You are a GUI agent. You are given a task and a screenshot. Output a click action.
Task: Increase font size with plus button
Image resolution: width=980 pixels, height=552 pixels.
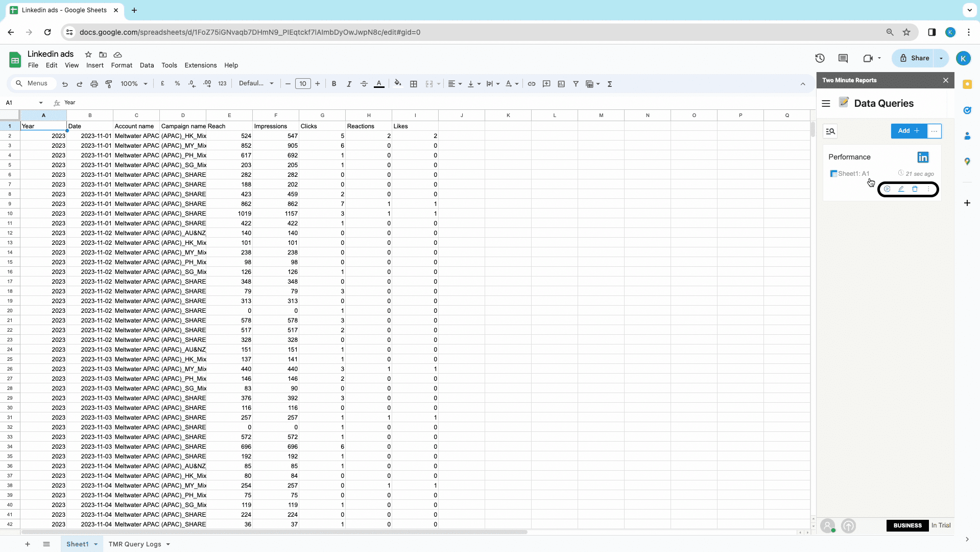click(x=318, y=84)
